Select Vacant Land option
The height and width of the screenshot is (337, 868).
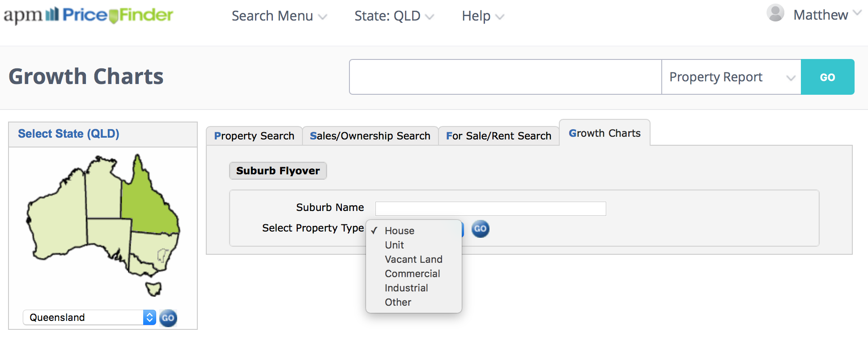point(413,259)
